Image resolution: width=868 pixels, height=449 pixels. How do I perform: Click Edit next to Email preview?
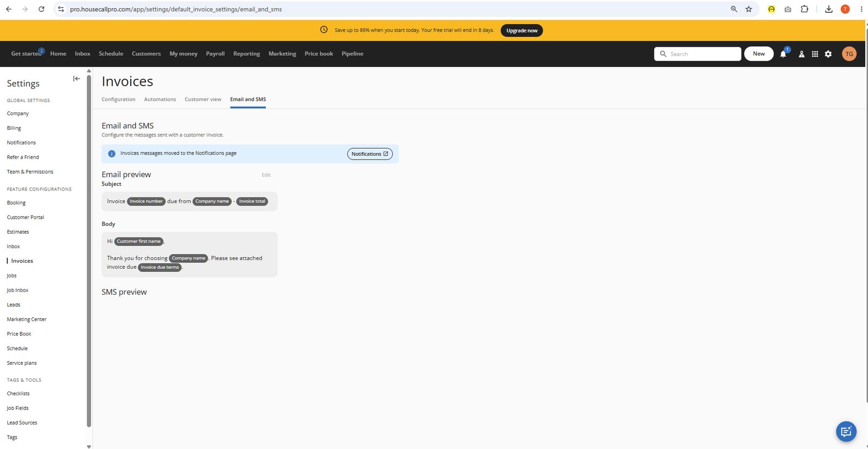[266, 175]
